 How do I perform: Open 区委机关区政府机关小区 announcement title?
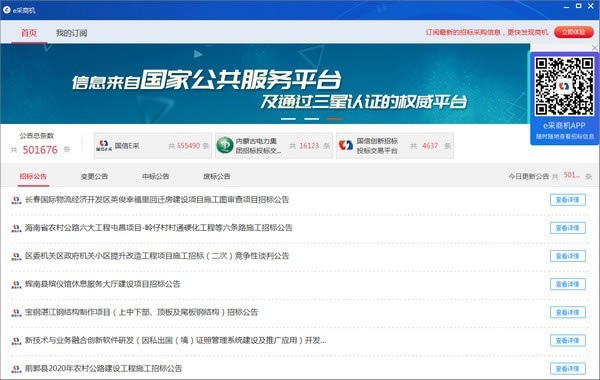click(157, 256)
